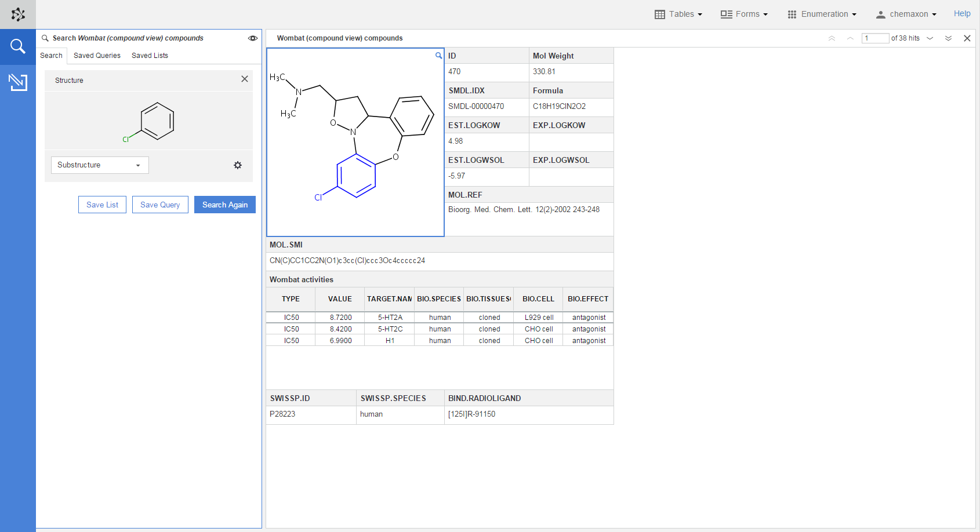Remove the Structure query with X icon
The width and height of the screenshot is (980, 532).
[245, 79]
